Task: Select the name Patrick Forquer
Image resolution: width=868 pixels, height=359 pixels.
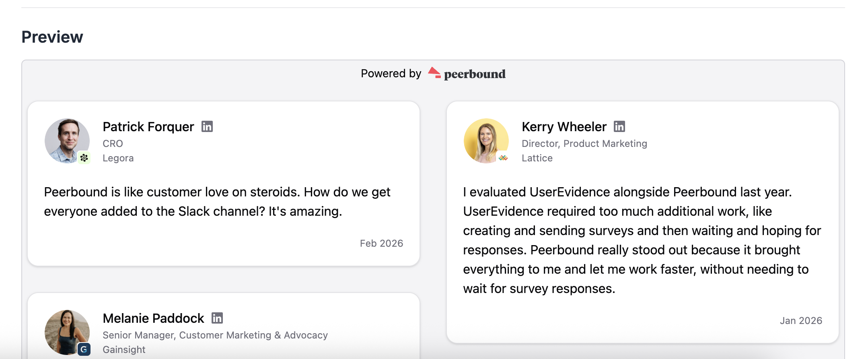Action: 148,127
